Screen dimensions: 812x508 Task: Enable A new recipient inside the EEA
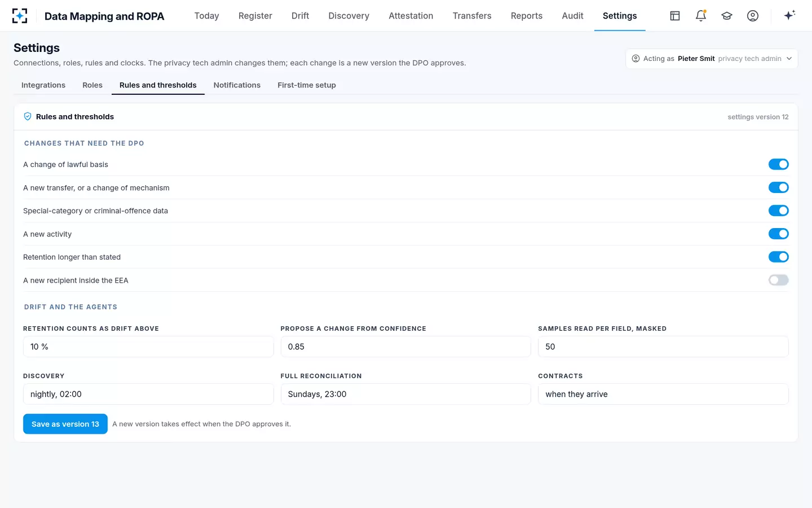(x=778, y=280)
